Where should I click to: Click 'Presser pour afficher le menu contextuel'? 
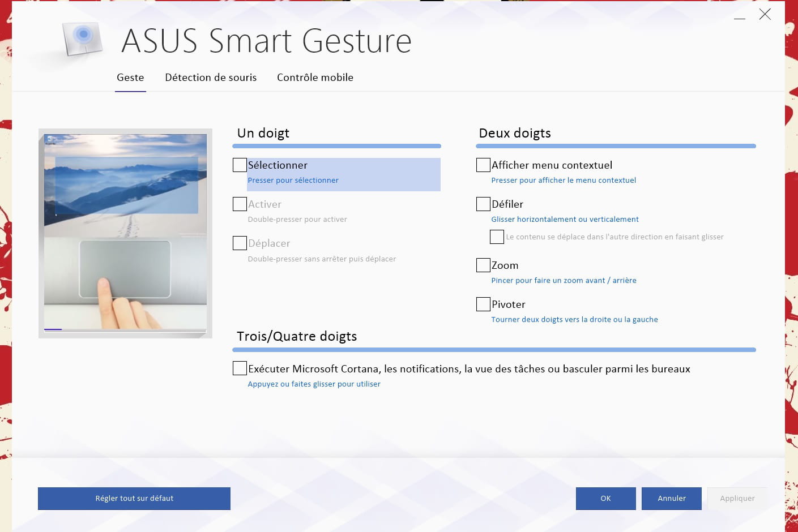(x=564, y=181)
